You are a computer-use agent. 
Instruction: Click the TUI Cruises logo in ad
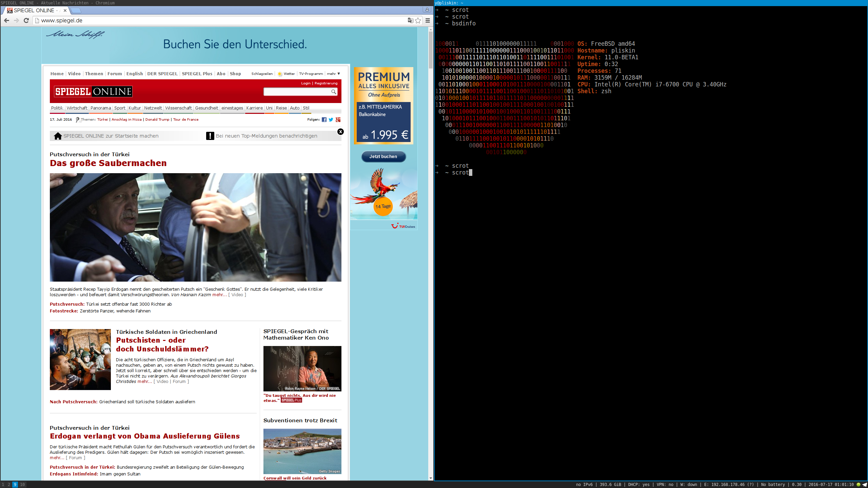click(x=403, y=226)
